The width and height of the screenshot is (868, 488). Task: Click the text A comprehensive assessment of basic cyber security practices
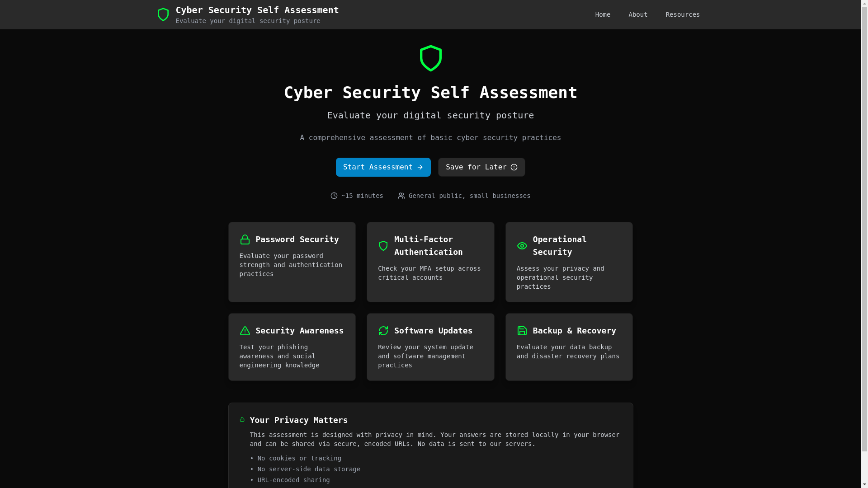coord(430,138)
